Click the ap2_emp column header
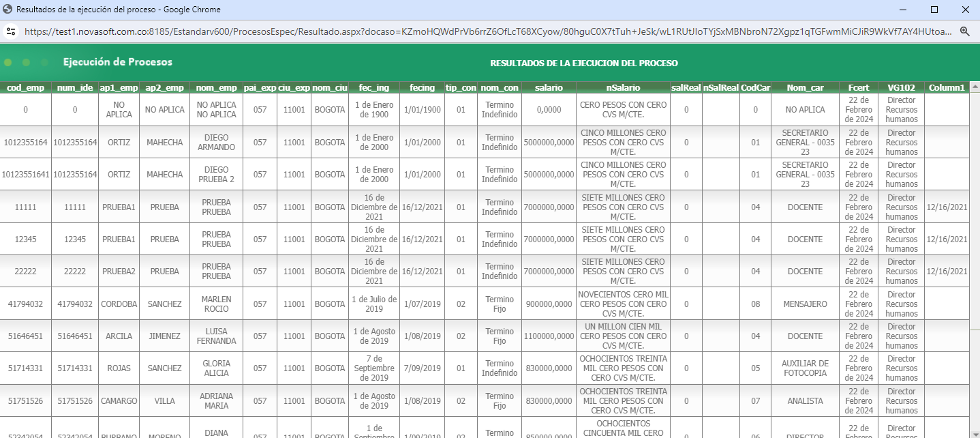This screenshot has height=438, width=980. (x=165, y=88)
